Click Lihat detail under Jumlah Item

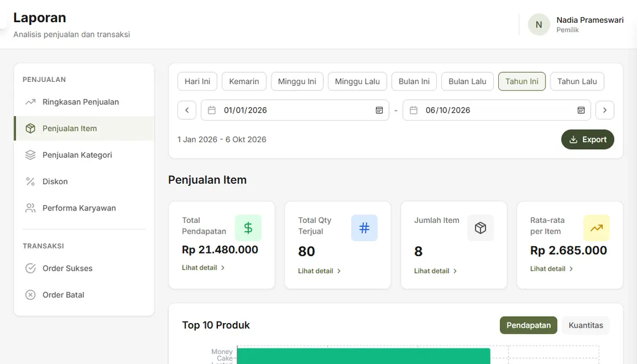436,271
